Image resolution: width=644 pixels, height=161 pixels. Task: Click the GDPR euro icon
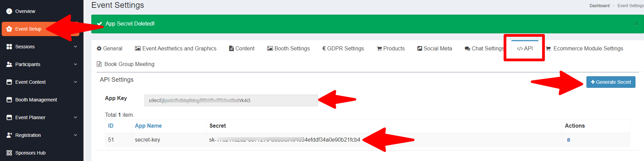pyautogui.click(x=324, y=49)
